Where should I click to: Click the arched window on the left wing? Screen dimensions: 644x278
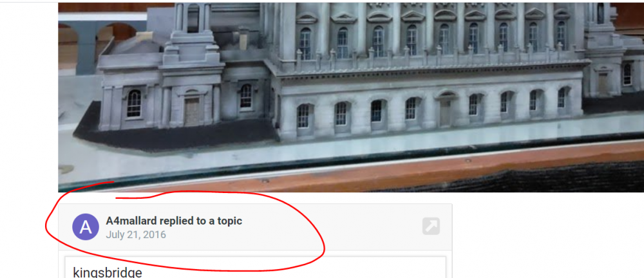pyautogui.click(x=134, y=104)
